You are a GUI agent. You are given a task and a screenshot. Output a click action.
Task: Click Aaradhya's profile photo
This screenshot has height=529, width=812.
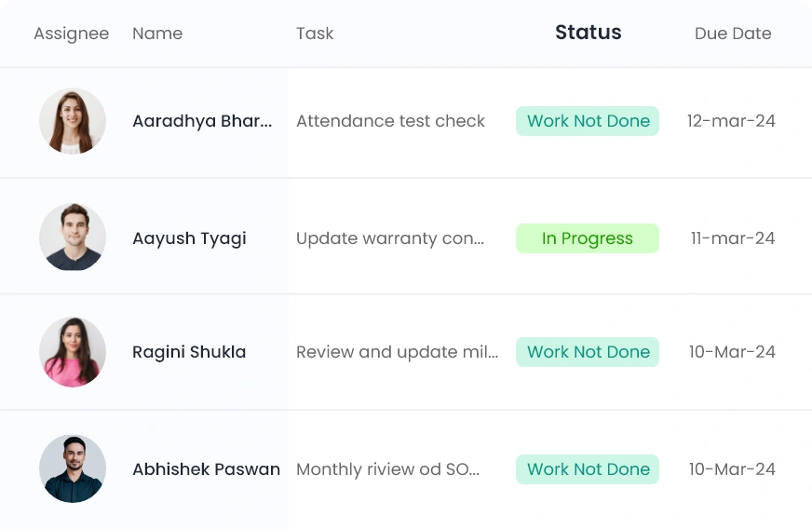[73, 121]
